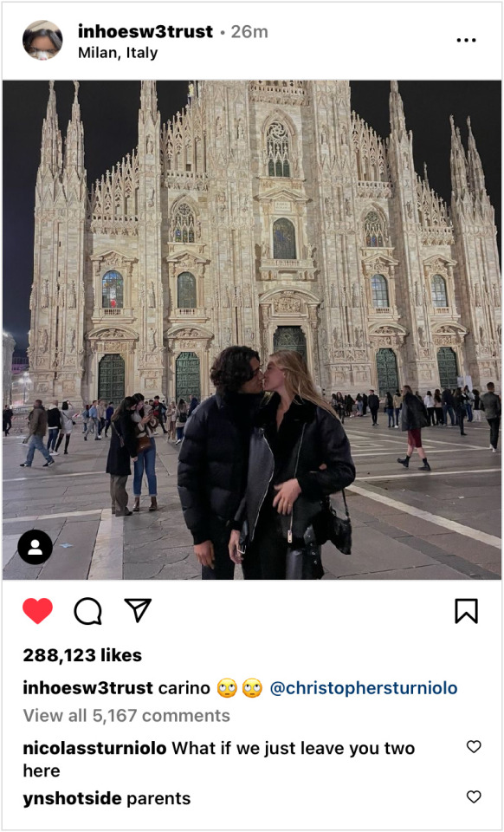Unlike the post with red heart
This screenshot has width=504, height=832.
pyautogui.click(x=37, y=611)
